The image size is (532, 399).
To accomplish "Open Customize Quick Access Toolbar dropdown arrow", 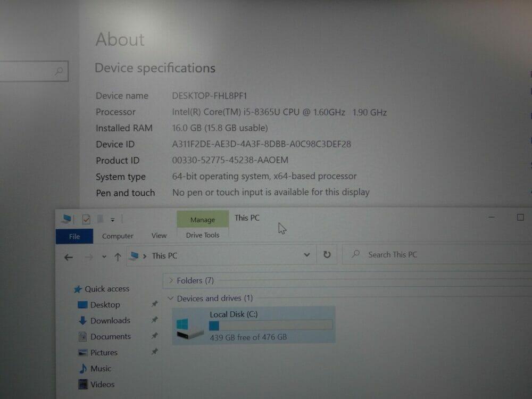I will click(x=113, y=220).
